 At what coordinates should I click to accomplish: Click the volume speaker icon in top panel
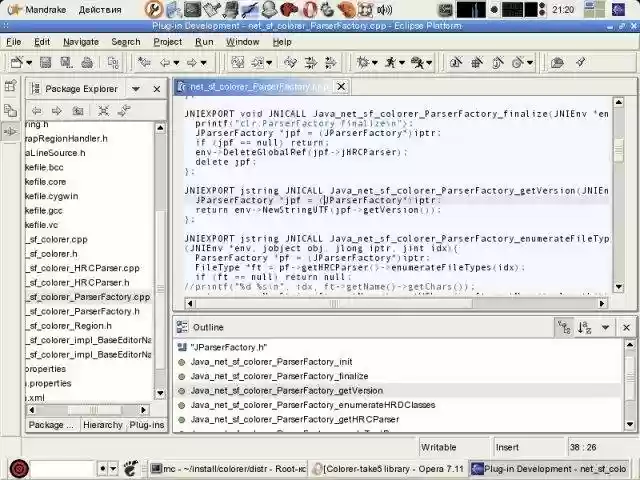coord(384,10)
